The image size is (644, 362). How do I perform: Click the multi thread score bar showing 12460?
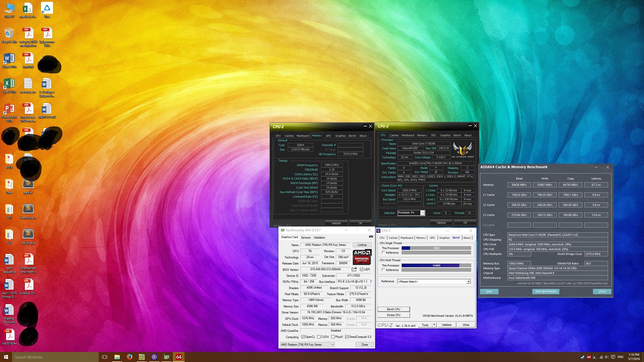click(436, 265)
